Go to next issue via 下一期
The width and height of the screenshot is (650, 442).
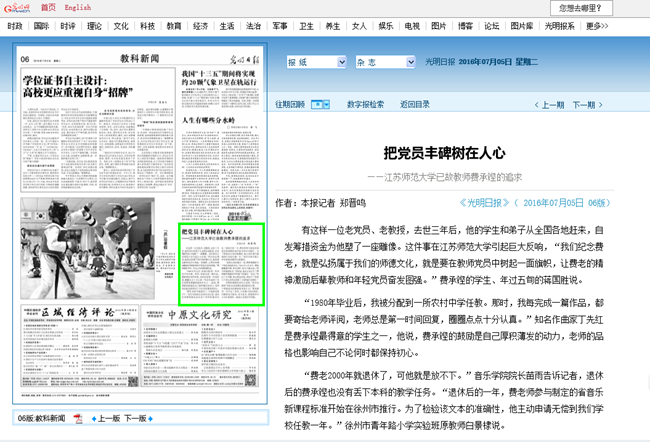click(x=586, y=104)
